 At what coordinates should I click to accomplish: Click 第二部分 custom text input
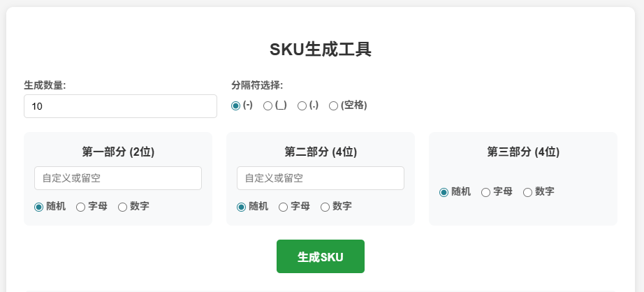tap(321, 178)
